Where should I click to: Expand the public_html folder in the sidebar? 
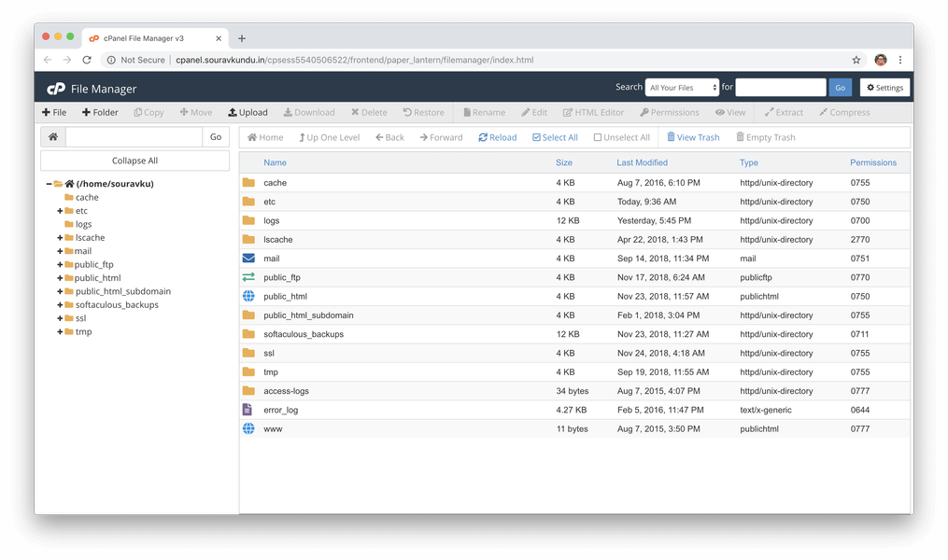60,277
